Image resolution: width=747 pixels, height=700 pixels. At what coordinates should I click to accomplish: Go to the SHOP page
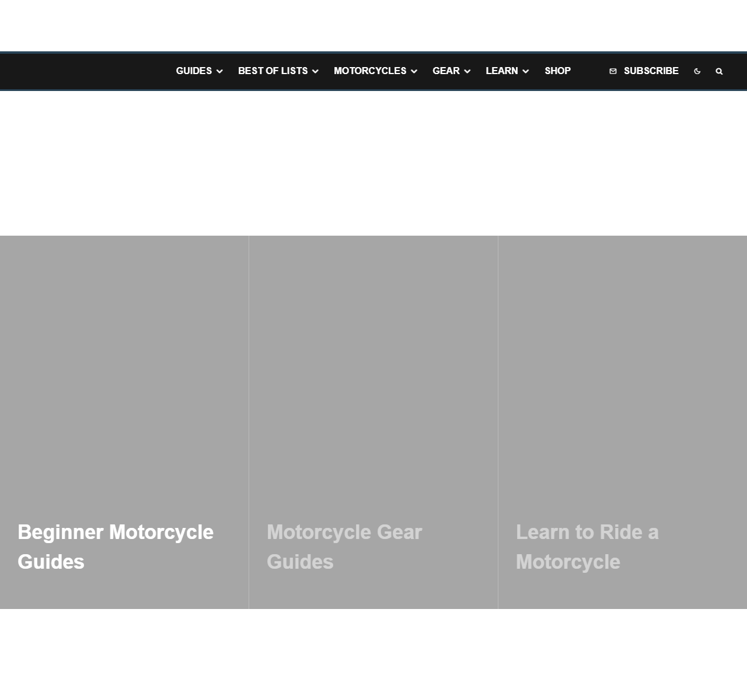pyautogui.click(x=557, y=71)
